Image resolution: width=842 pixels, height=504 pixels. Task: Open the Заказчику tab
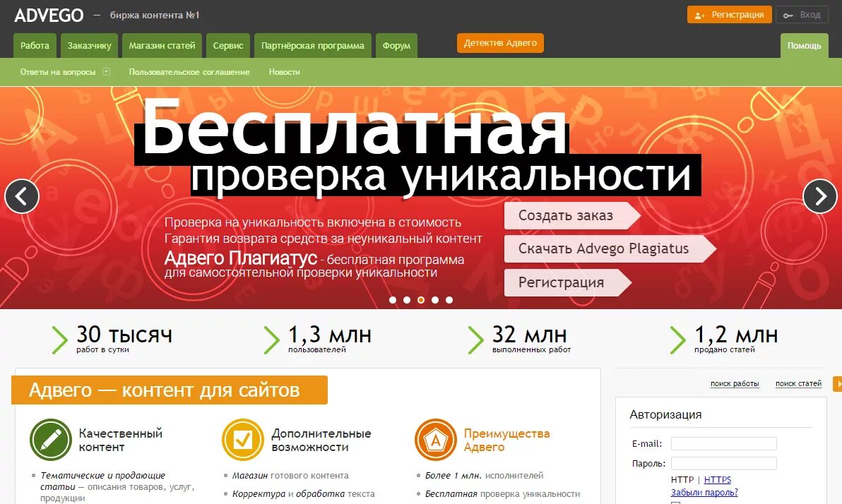point(89,46)
